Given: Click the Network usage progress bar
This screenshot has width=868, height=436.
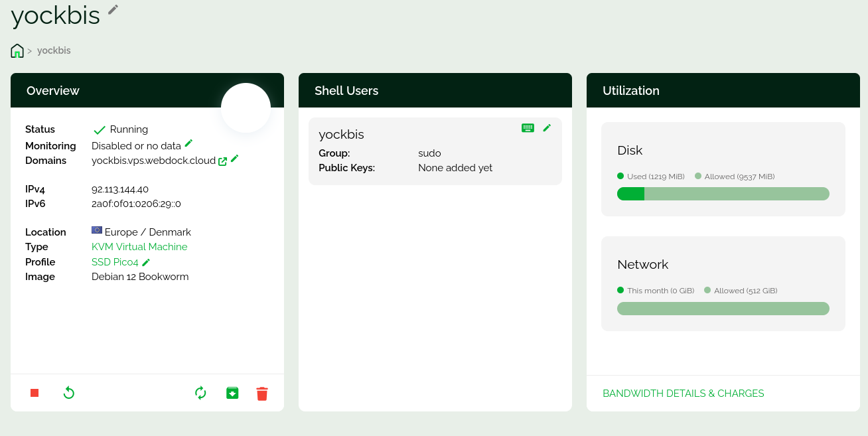Looking at the screenshot, I should [x=723, y=309].
